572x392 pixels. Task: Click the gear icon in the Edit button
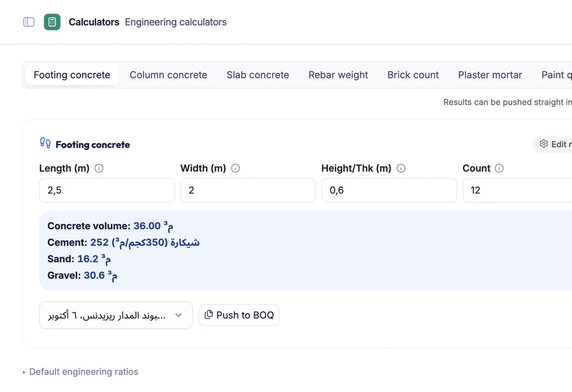(544, 144)
